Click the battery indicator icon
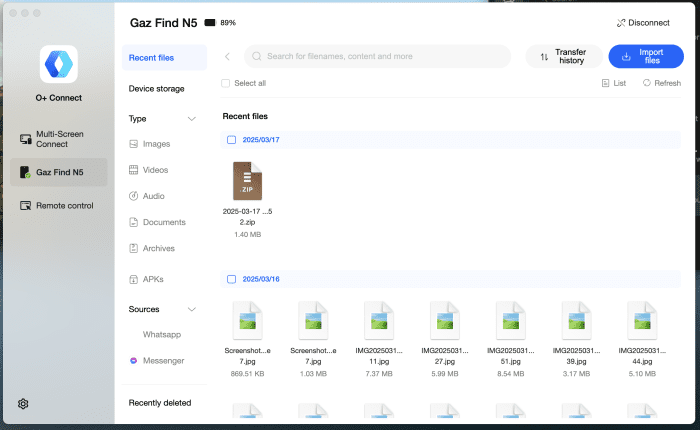This screenshot has height=430, width=700. pos(210,23)
